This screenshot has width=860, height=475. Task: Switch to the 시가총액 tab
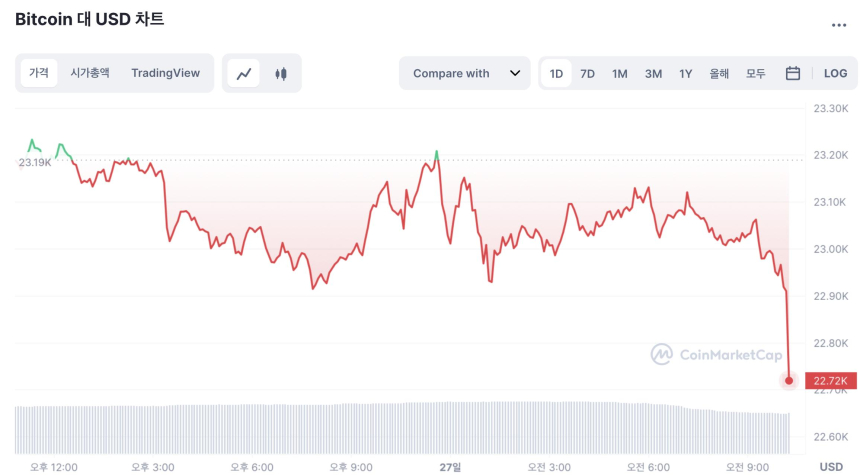coord(90,73)
